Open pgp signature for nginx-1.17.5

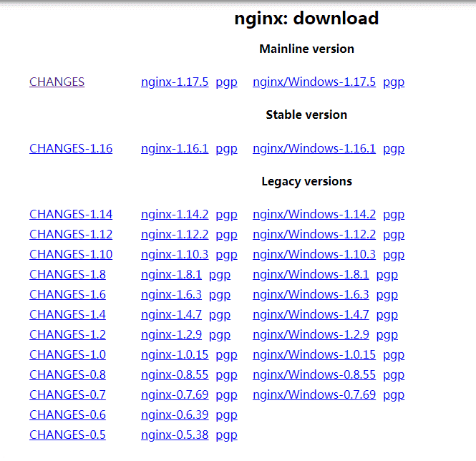pyautogui.click(x=226, y=82)
